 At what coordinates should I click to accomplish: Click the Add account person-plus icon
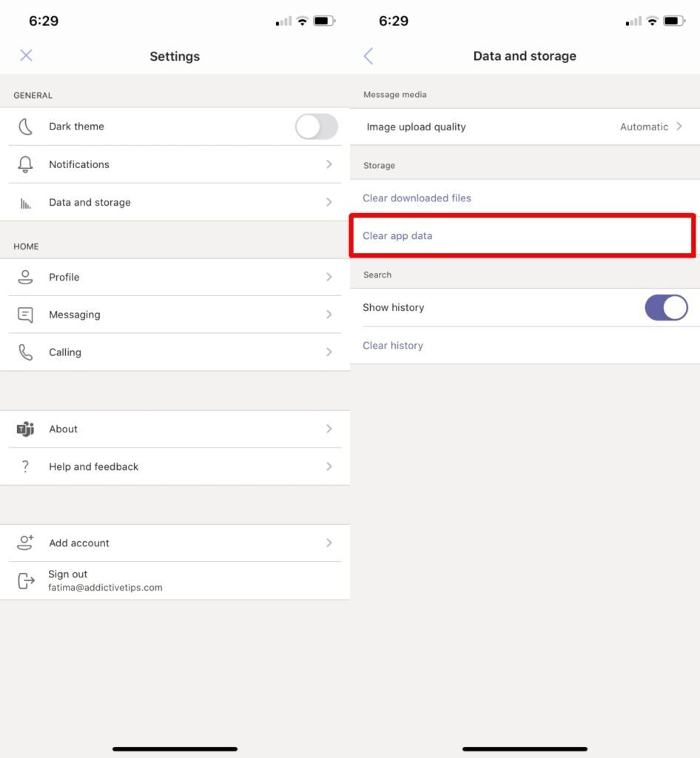25,543
